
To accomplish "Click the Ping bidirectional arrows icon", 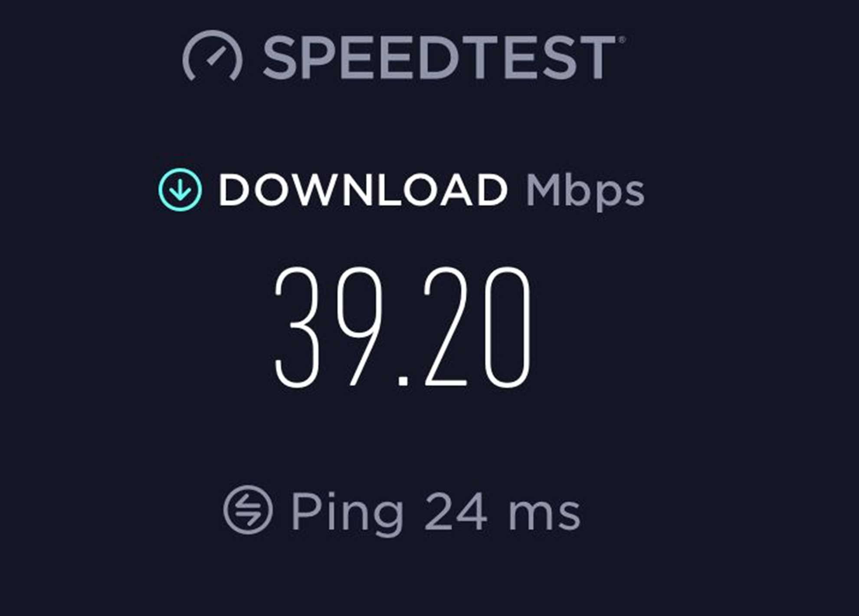I will (x=248, y=509).
